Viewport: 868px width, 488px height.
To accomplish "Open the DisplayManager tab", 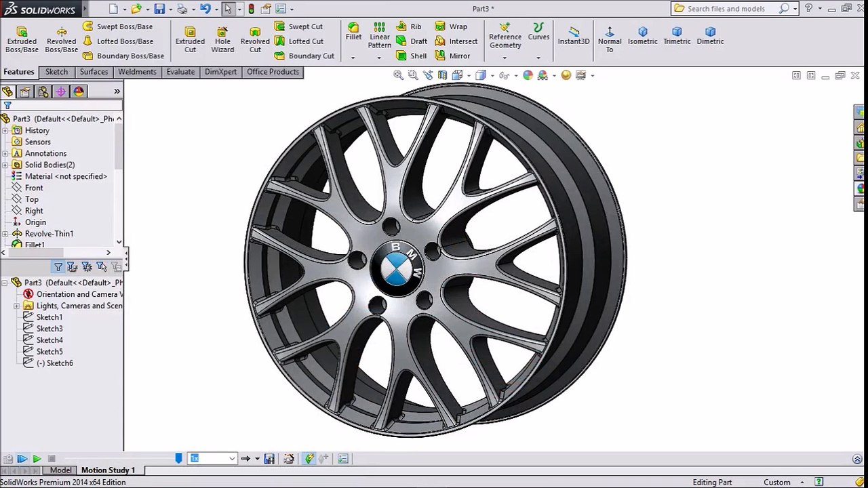I will 79,91.
